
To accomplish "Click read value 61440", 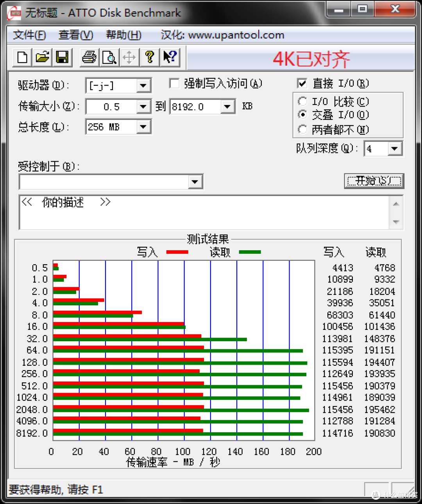I will [382, 315].
